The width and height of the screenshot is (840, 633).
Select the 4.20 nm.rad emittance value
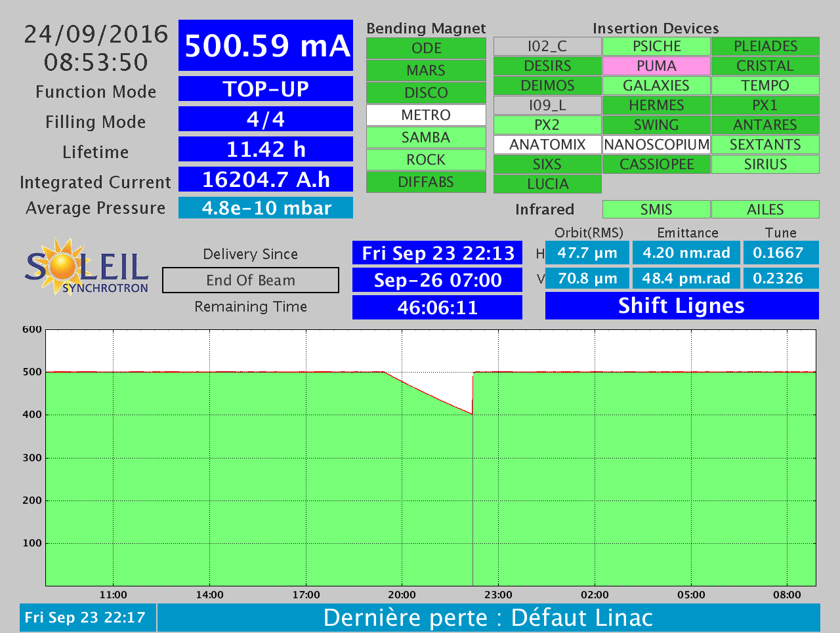(686, 253)
